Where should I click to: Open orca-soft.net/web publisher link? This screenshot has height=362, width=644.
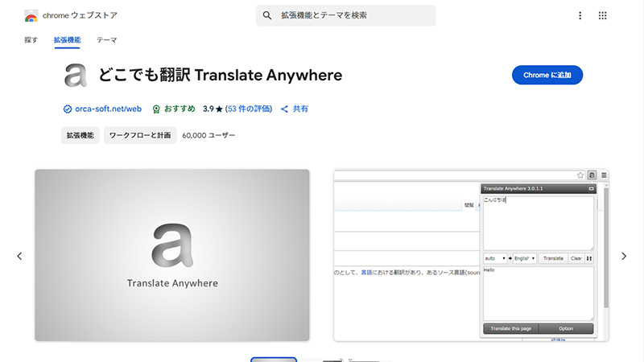[x=108, y=109]
